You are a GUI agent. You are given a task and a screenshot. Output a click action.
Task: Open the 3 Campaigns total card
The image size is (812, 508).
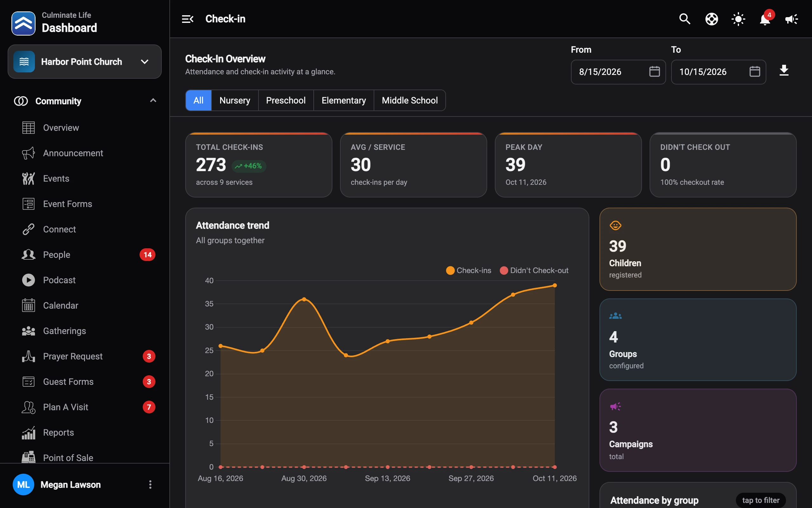(698, 430)
